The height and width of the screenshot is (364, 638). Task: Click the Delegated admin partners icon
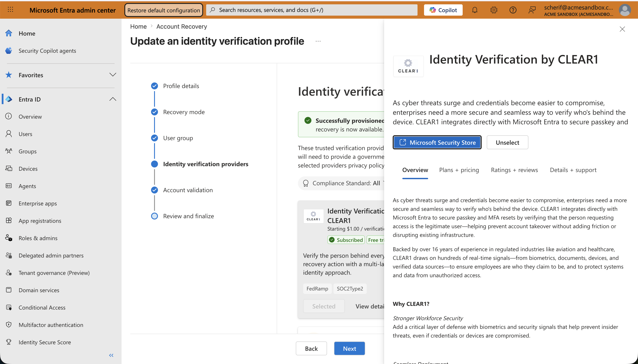[x=9, y=255]
